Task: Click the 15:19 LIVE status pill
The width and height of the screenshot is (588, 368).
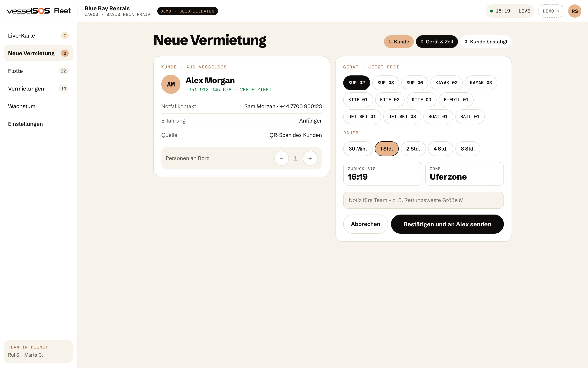Action: (x=510, y=11)
